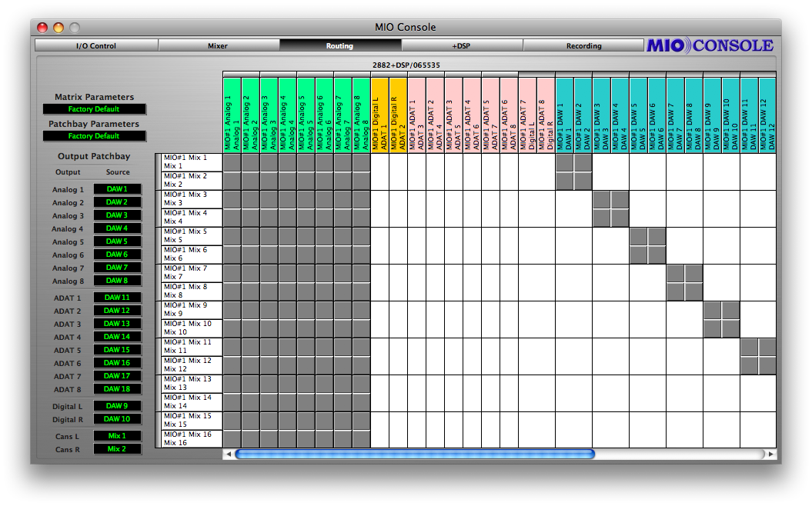The width and height of the screenshot is (812, 506).
Task: Change Cans L output source Mix 1
Action: pyautogui.click(x=118, y=436)
